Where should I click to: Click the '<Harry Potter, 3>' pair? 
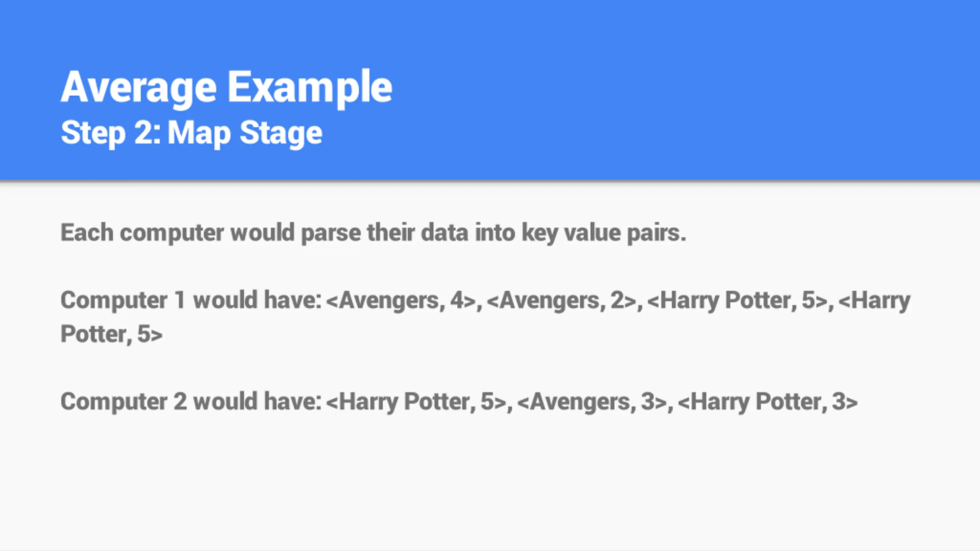768,403
